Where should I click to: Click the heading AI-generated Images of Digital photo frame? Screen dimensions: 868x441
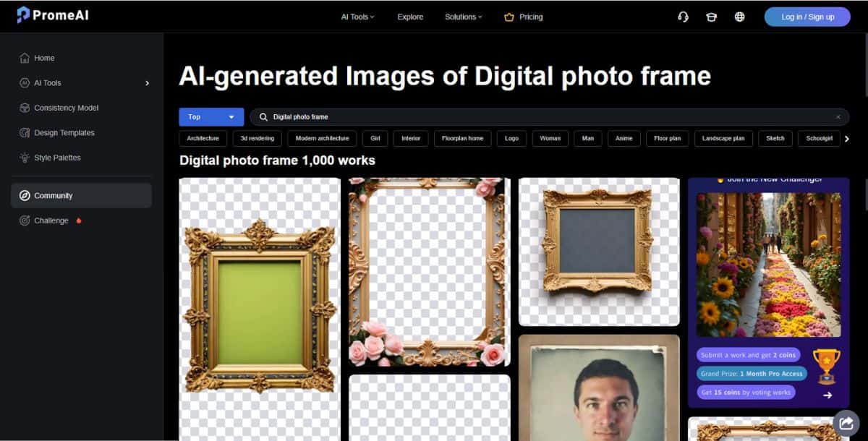click(445, 76)
